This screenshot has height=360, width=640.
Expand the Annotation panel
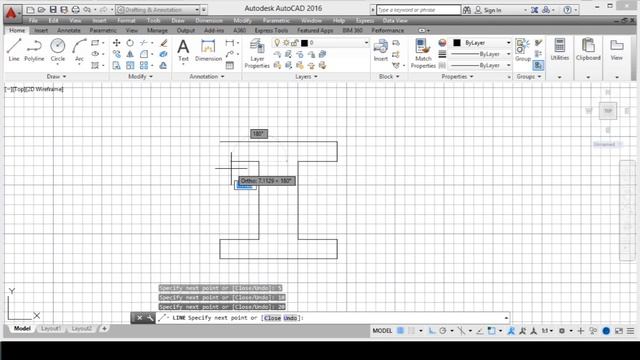click(x=207, y=76)
